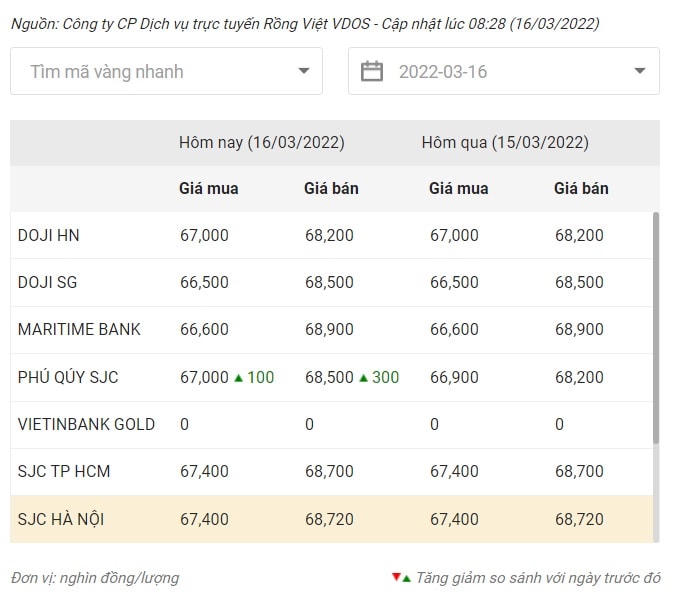Click the green up arrow beside 300
Screen dimensions: 683x605
[363, 378]
